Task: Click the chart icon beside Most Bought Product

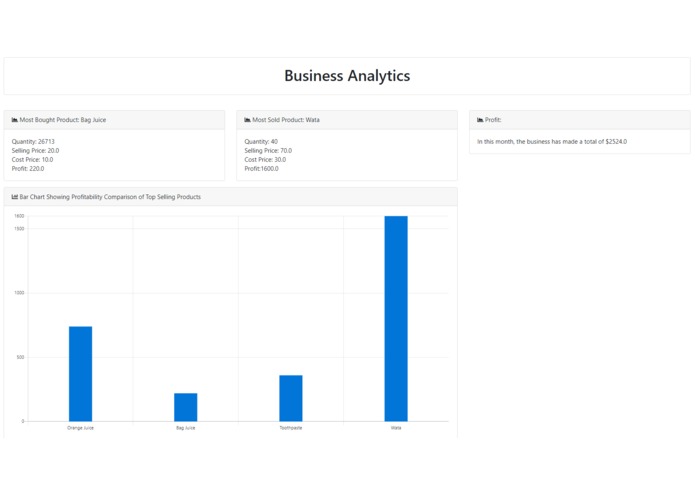Action: tap(15, 120)
